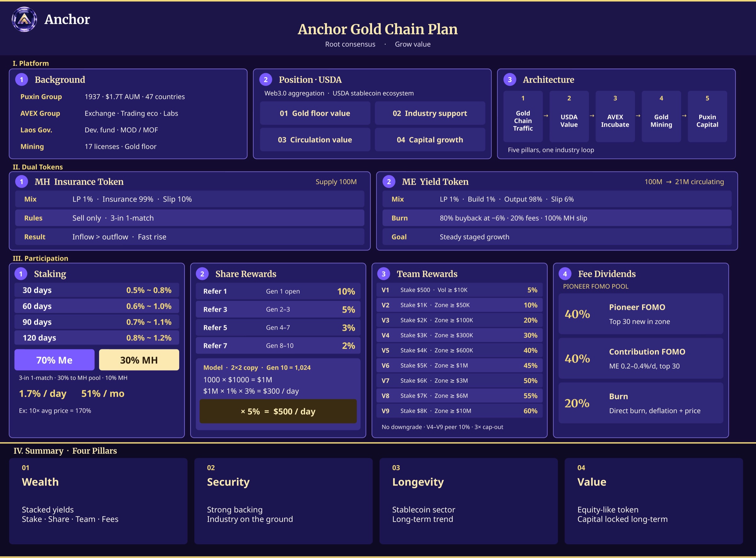Click the Refer 1 Gen 1 open row
Screen dimensions: 756x558
tap(278, 291)
